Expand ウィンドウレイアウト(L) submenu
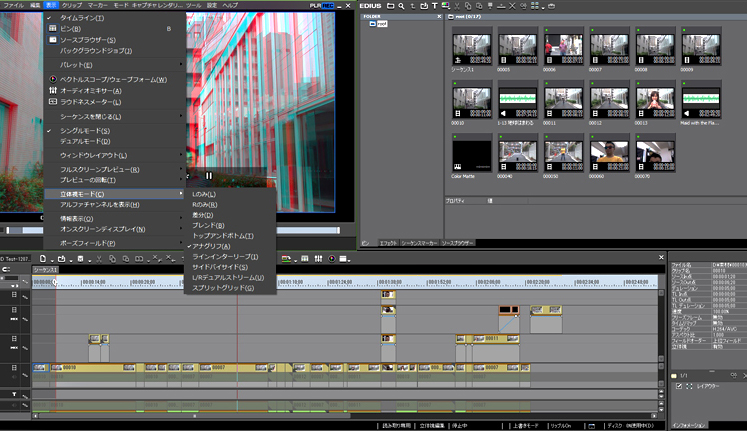The image size is (747, 431). tap(114, 155)
